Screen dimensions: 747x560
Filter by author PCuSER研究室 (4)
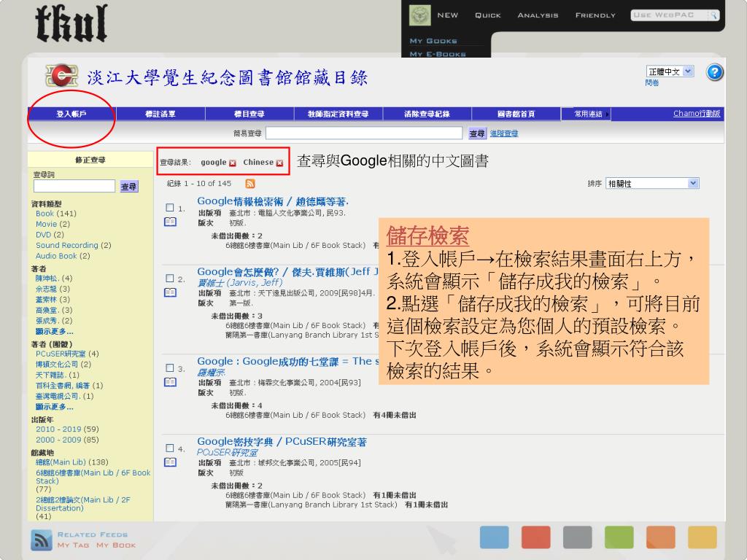click(x=67, y=354)
